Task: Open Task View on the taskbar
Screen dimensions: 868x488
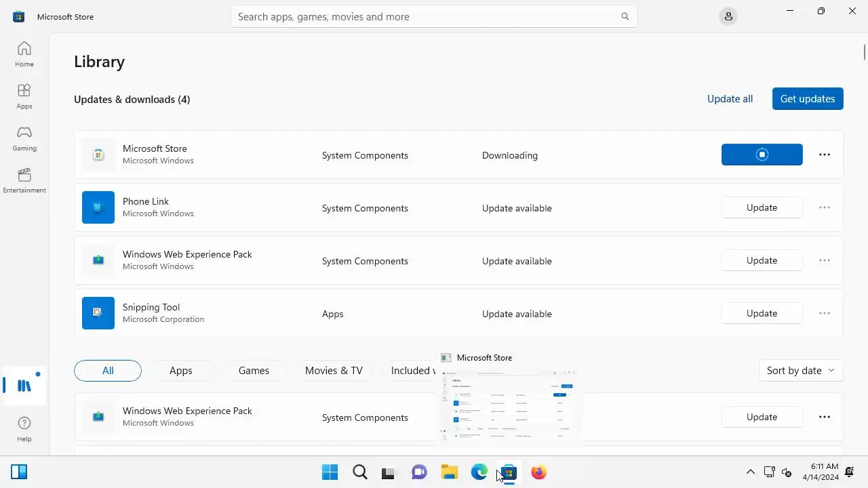Action: click(388, 472)
